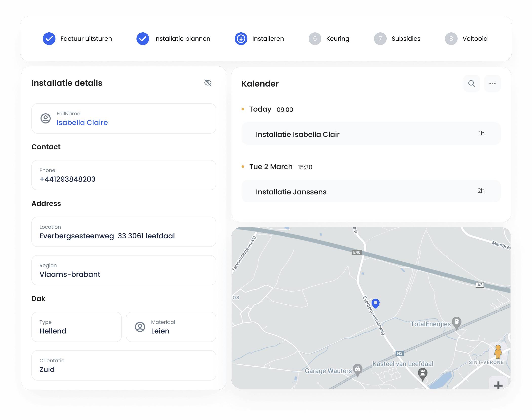Image resolution: width=532 pixels, height=420 pixels.
Task: Click the Phone field +441293848203
Action: tap(124, 175)
